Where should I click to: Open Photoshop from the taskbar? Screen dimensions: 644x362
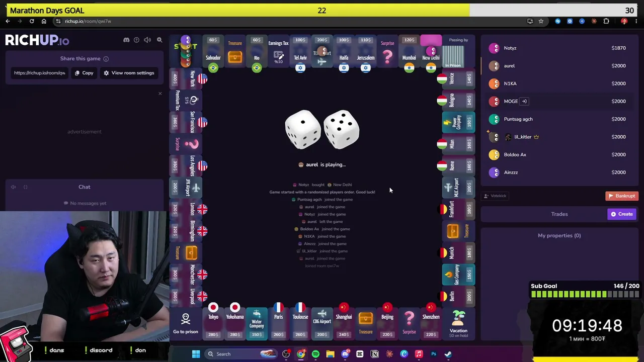tap(434, 354)
